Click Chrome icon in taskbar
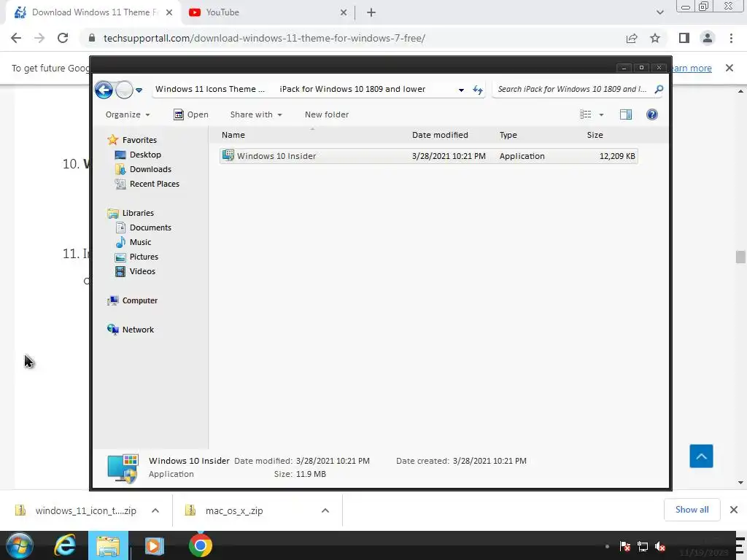Viewport: 747px width, 560px height. pos(201,545)
